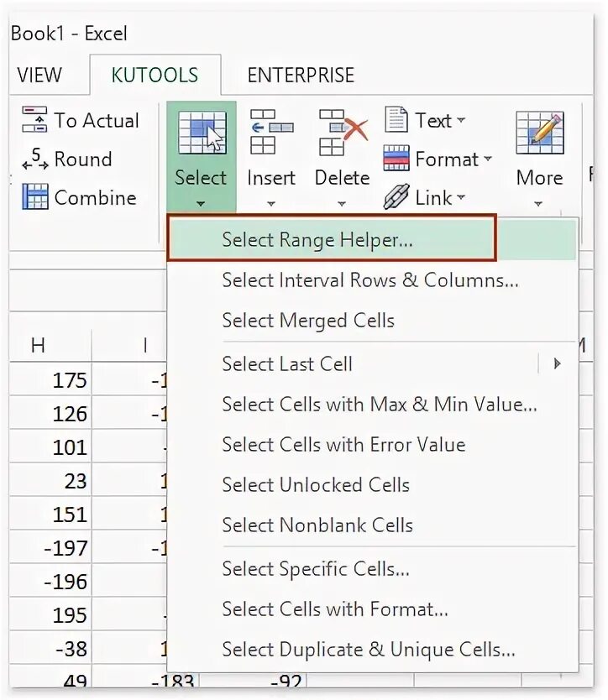Click the Insert ribbon icon

[270, 133]
